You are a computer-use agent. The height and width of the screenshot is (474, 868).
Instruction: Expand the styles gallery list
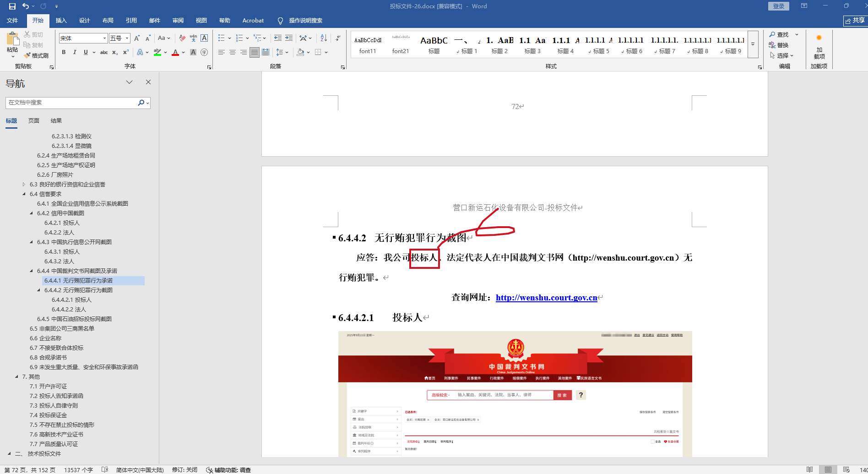(x=753, y=44)
